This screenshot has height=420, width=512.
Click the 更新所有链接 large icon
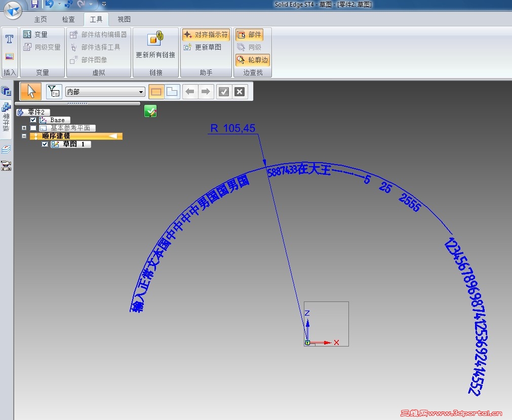(155, 45)
